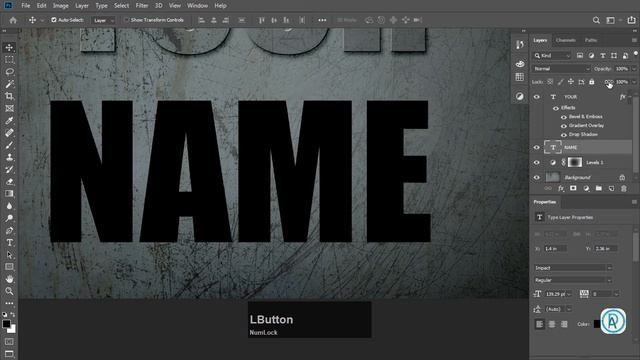This screenshot has width=640, height=360.
Task: Open the Image menu
Action: pyautogui.click(x=60, y=6)
